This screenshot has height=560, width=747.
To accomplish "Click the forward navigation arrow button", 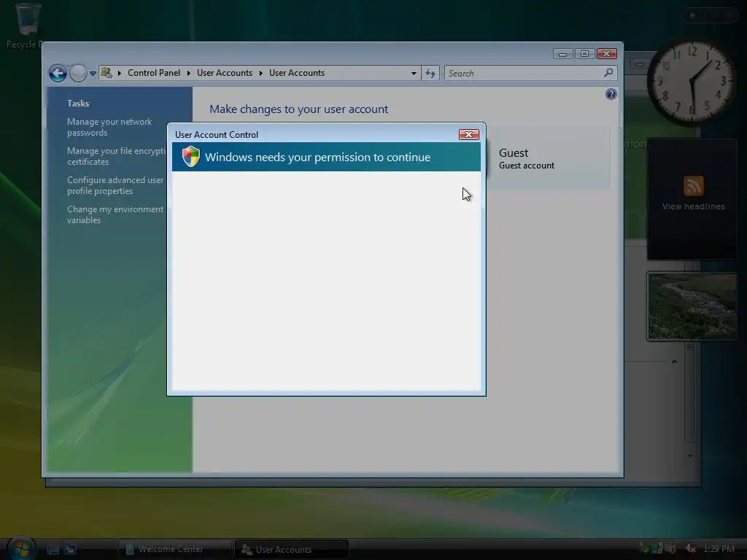I will pos(78,74).
